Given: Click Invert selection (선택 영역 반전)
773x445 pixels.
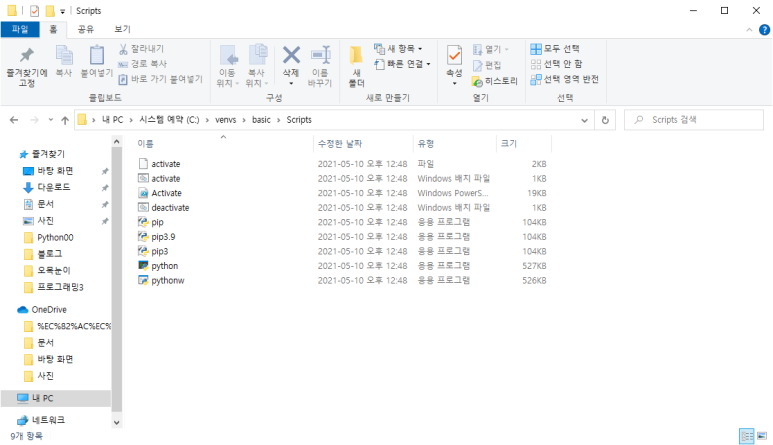Looking at the screenshot, I should click(x=565, y=79).
